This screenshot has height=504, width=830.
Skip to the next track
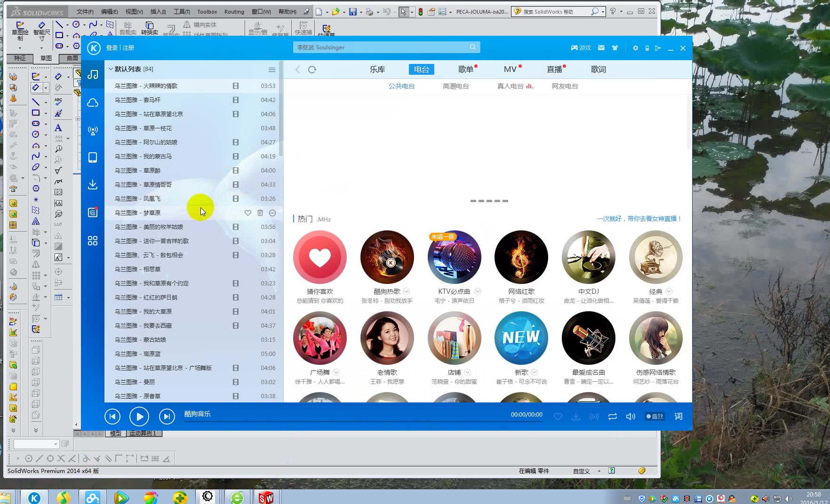(x=167, y=417)
